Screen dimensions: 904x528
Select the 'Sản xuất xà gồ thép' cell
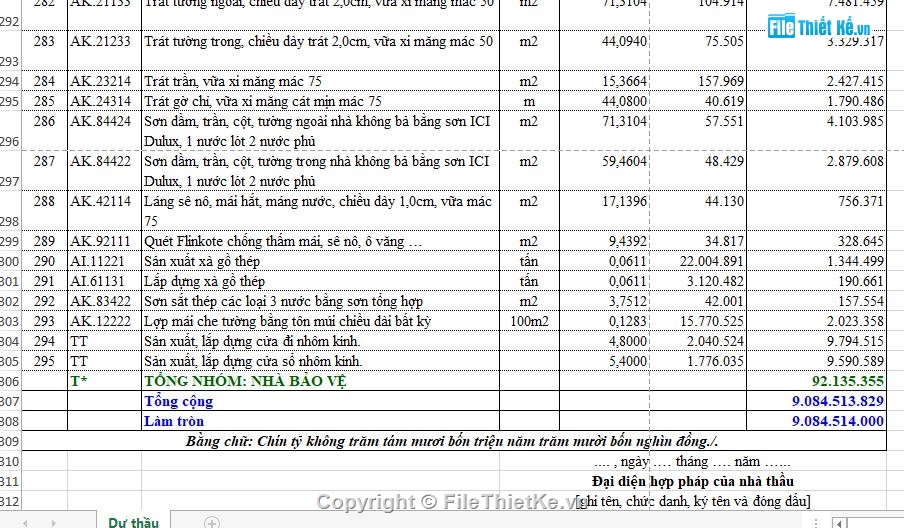(x=321, y=261)
